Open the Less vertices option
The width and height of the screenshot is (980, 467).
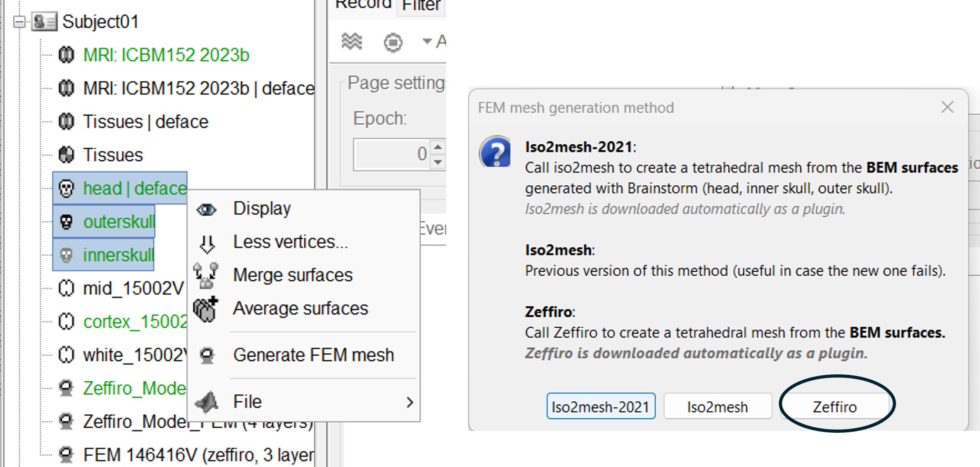[x=290, y=242]
